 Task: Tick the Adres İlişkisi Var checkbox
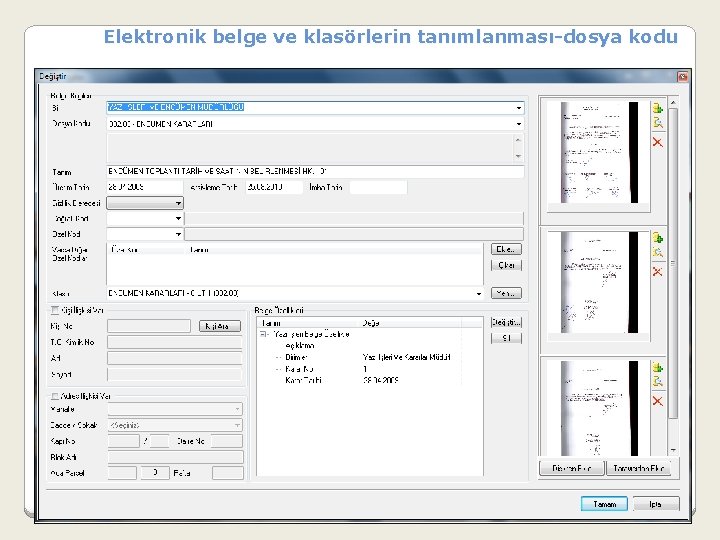(55, 396)
